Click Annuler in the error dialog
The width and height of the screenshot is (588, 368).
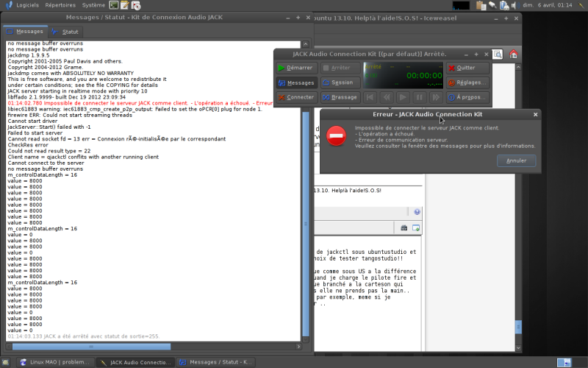pyautogui.click(x=517, y=160)
